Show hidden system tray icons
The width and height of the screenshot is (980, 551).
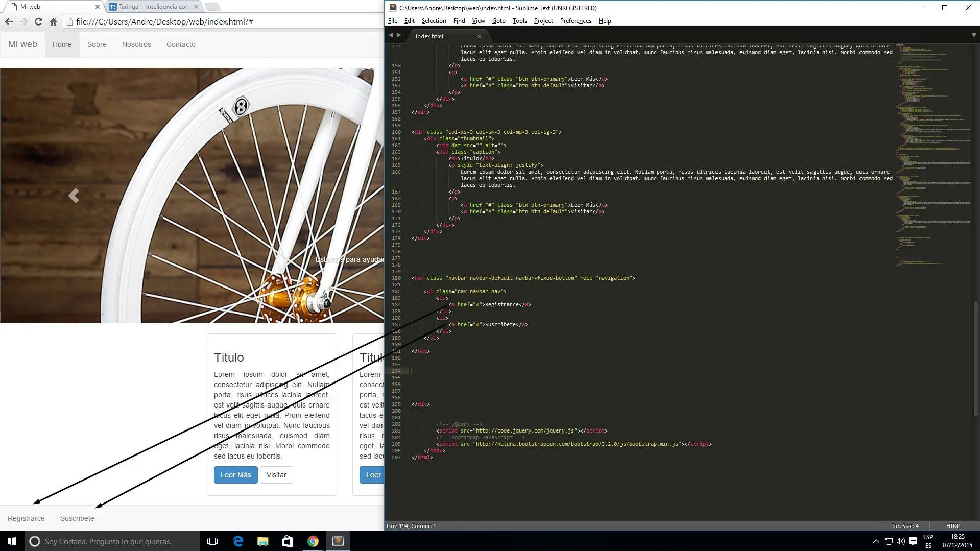pyautogui.click(x=876, y=541)
